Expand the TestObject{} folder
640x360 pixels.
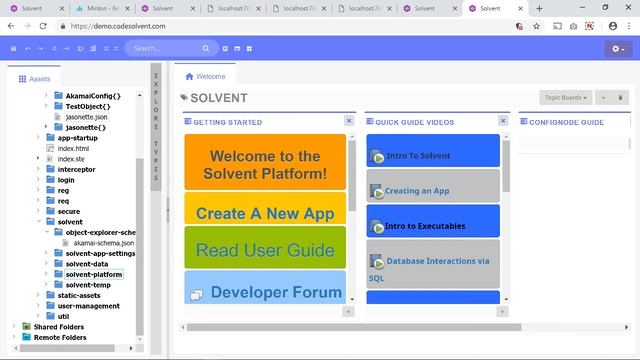tap(46, 106)
